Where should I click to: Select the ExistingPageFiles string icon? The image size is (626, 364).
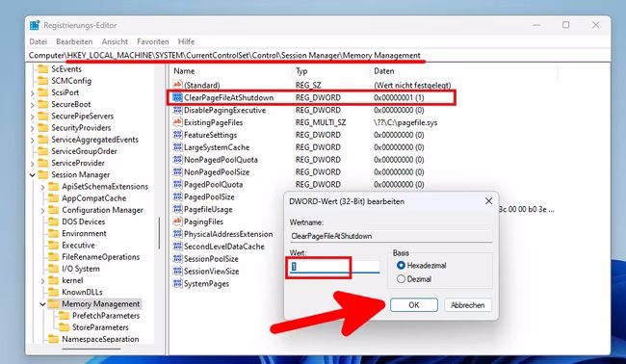(x=177, y=122)
